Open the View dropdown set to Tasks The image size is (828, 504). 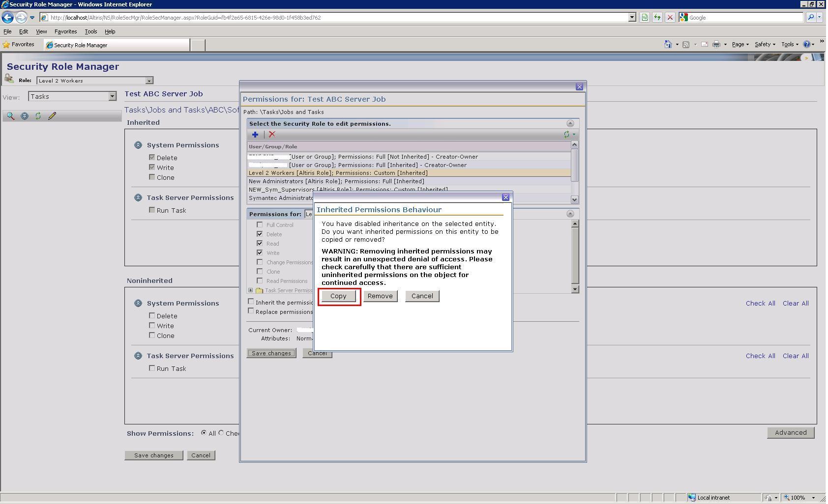112,96
